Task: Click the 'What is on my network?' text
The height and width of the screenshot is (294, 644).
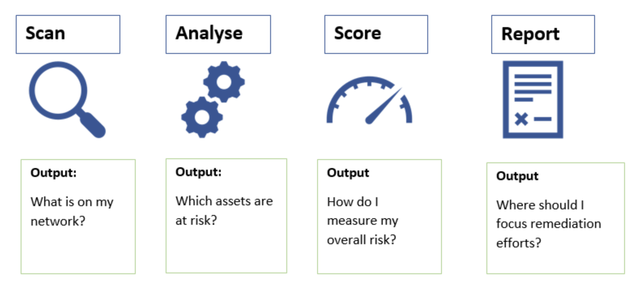Action: [x=72, y=211]
